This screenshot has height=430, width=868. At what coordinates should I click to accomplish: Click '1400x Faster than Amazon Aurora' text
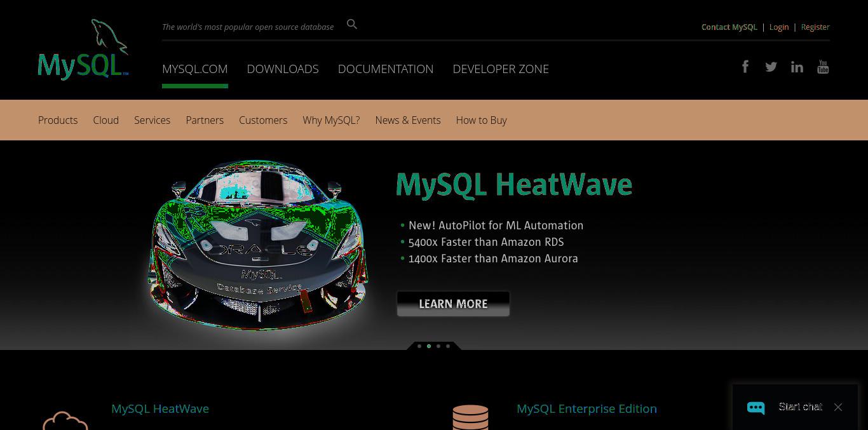coord(493,259)
